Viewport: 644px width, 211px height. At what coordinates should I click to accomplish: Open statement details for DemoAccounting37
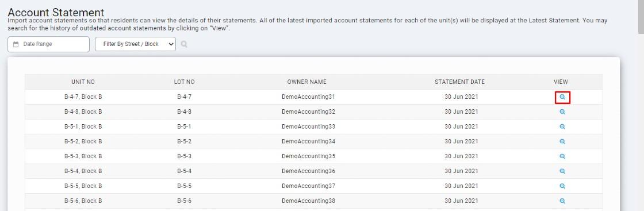(562, 186)
